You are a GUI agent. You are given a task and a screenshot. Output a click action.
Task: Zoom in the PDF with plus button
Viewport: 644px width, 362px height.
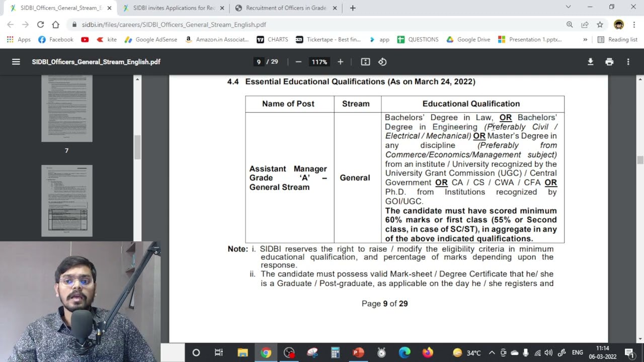pos(340,62)
